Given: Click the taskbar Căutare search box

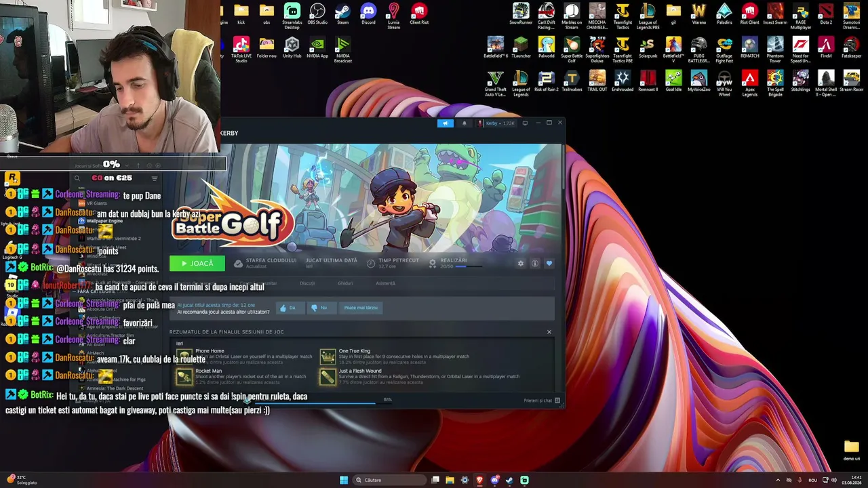Looking at the screenshot, I should [391, 481].
